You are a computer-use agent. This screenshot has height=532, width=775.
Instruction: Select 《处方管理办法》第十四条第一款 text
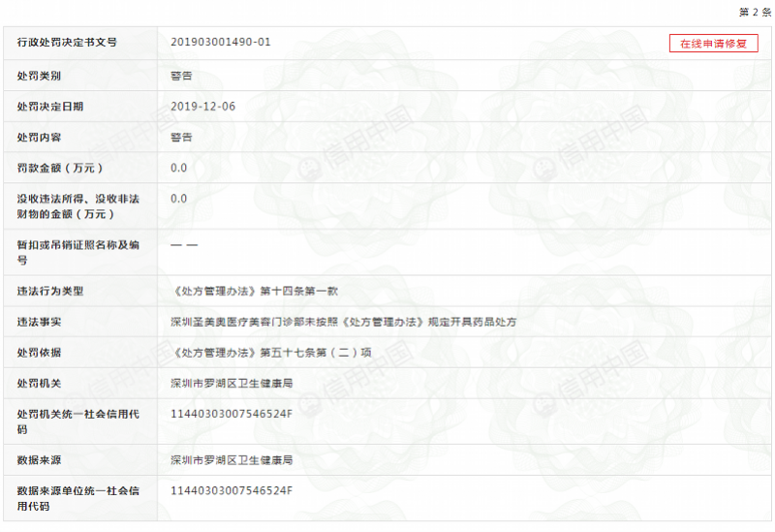254,291
